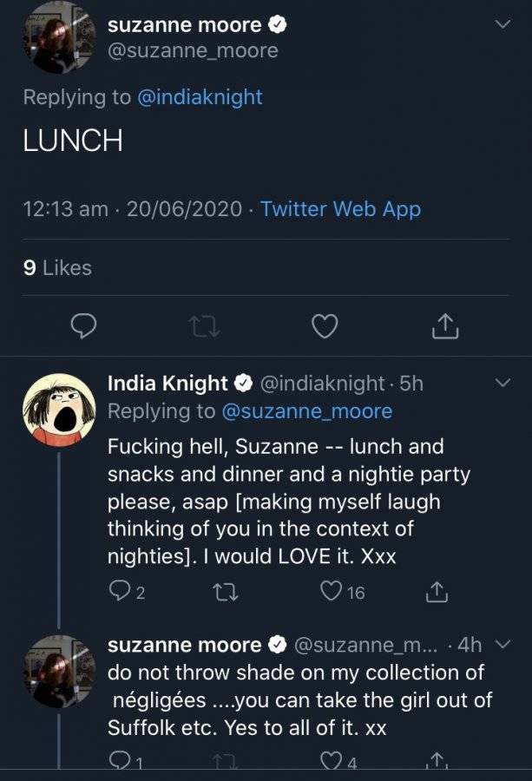
Task: Open options chevron on the négligées tweet
Action: point(503,644)
